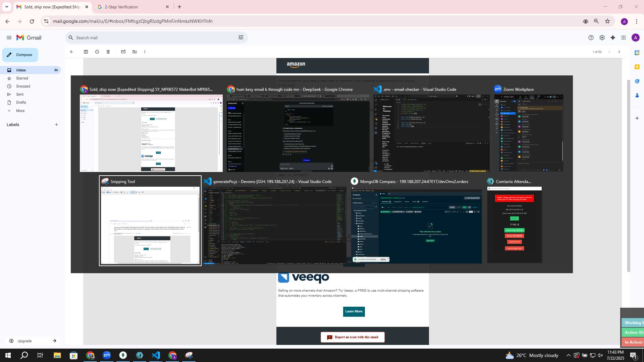Open the Gmail main menu hamburger icon
644x362 pixels.
click(9, 38)
